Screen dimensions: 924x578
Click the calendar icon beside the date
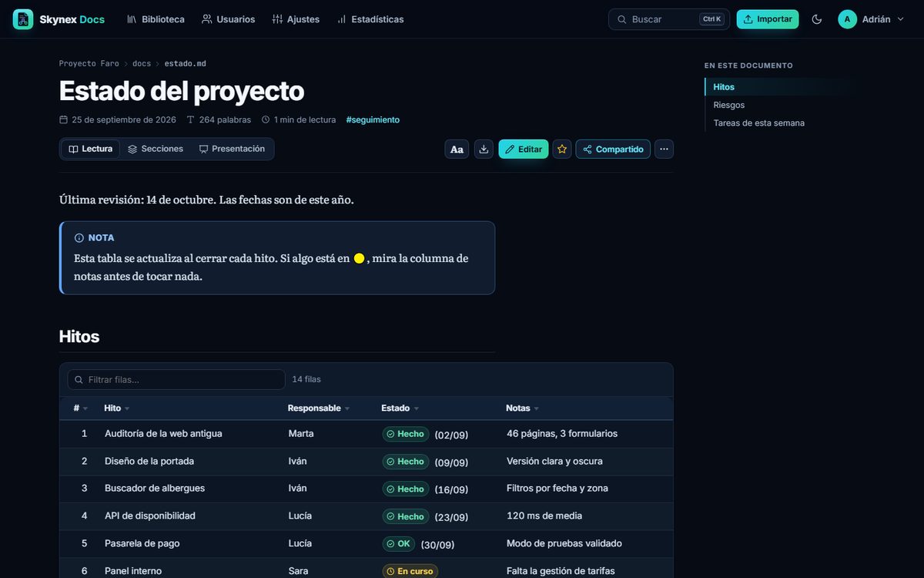point(63,120)
